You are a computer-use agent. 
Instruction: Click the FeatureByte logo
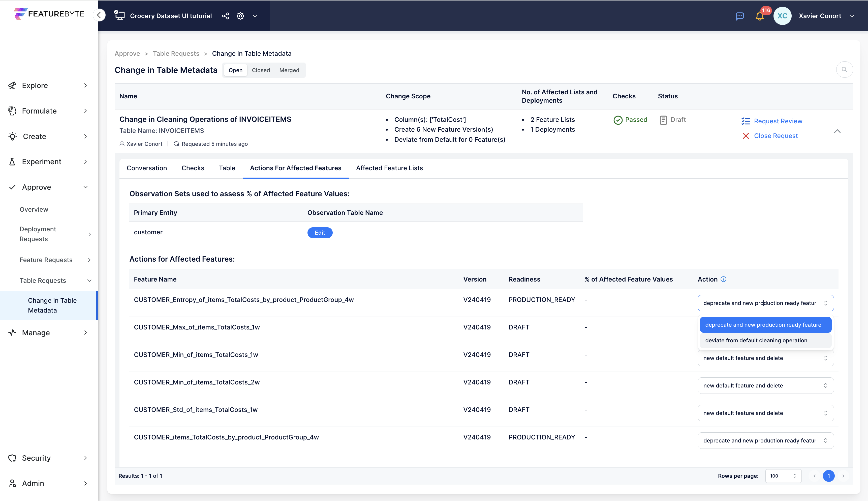[49, 14]
